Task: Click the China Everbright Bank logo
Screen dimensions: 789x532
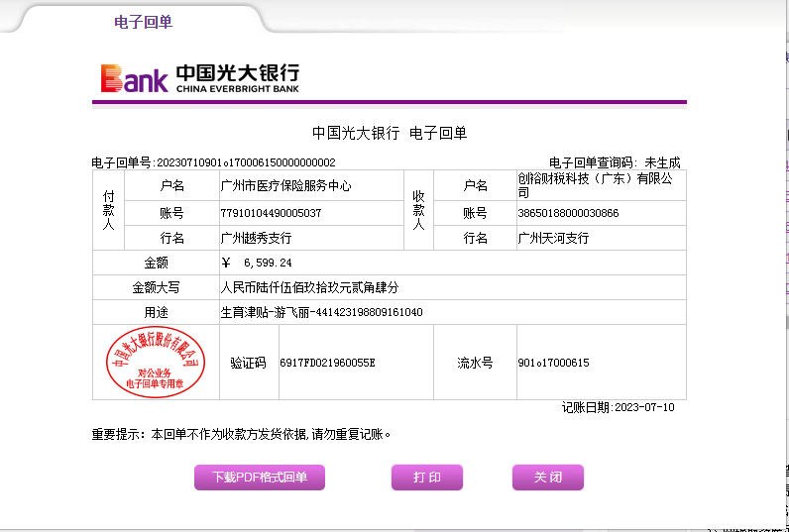Action: click(200, 78)
